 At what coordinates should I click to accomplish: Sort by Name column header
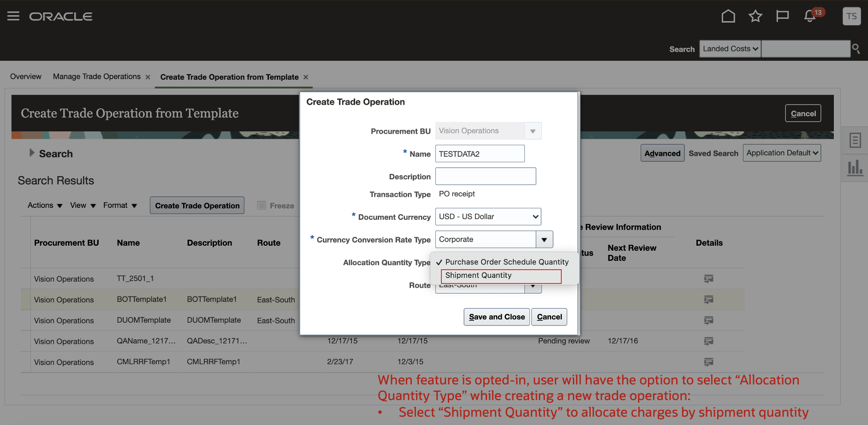pyautogui.click(x=128, y=243)
